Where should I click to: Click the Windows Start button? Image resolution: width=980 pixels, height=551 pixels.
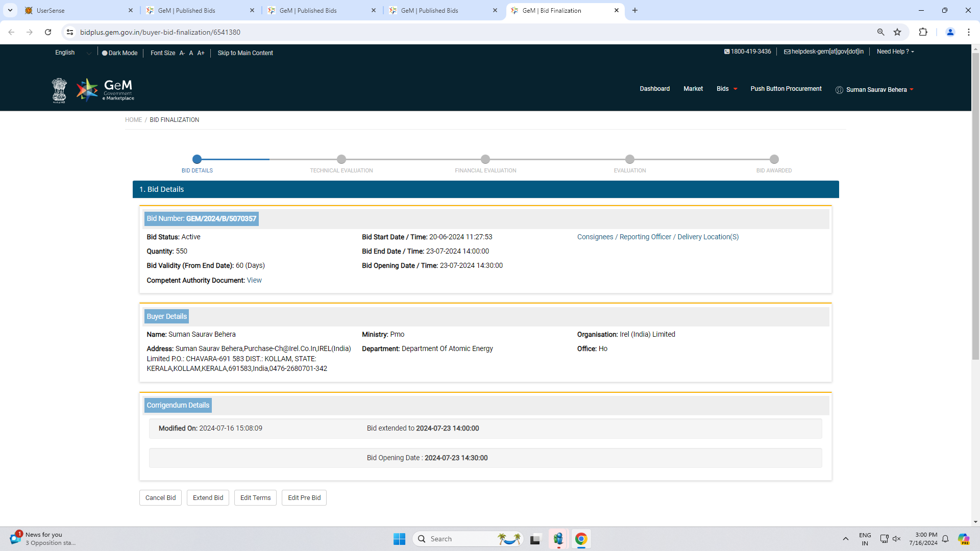tap(399, 539)
